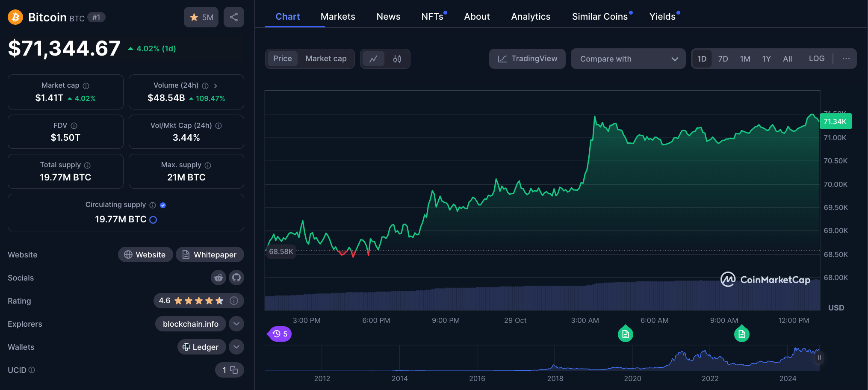The height and width of the screenshot is (390, 868).
Task: Set chart range to All
Action: pos(788,59)
